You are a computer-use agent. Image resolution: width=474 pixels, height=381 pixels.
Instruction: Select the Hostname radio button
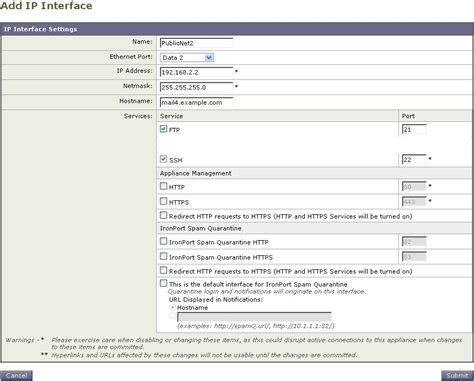[x=173, y=307]
